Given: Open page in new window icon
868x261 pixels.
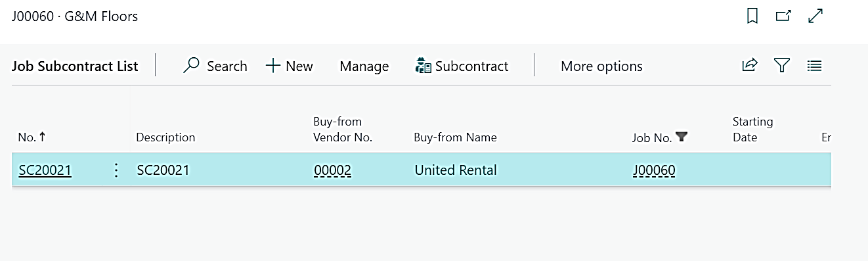Looking at the screenshot, I should click(783, 16).
